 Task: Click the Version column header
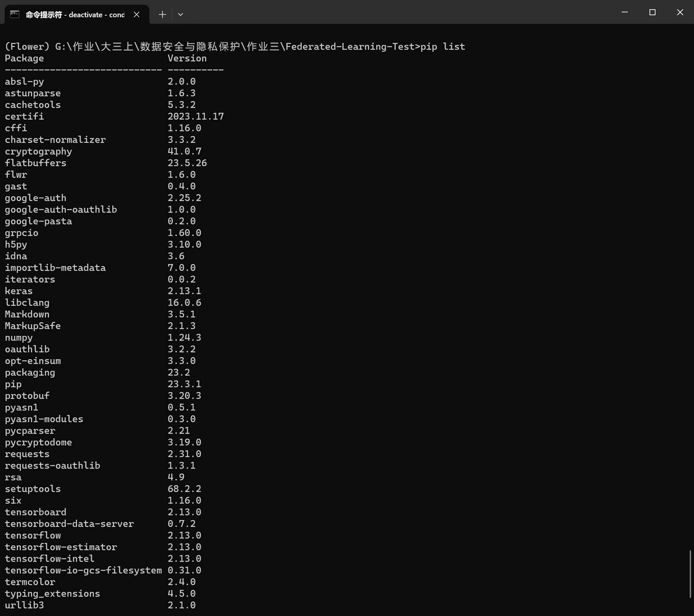click(x=187, y=58)
